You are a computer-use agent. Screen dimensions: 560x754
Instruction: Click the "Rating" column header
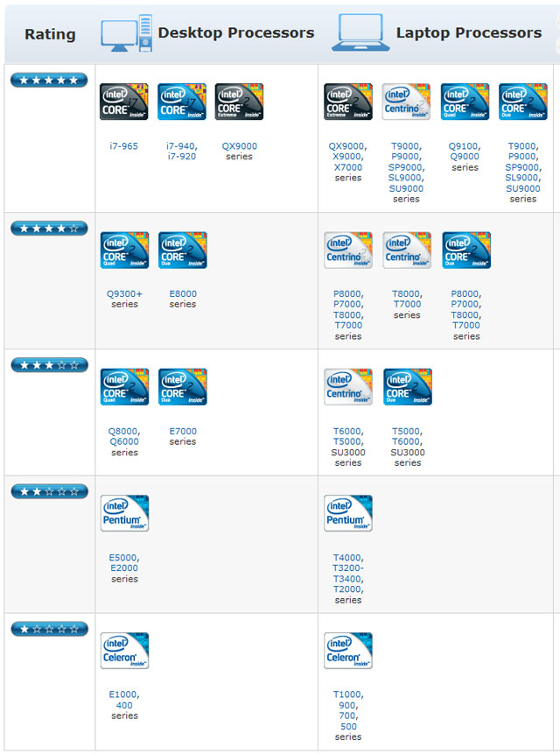(x=50, y=34)
